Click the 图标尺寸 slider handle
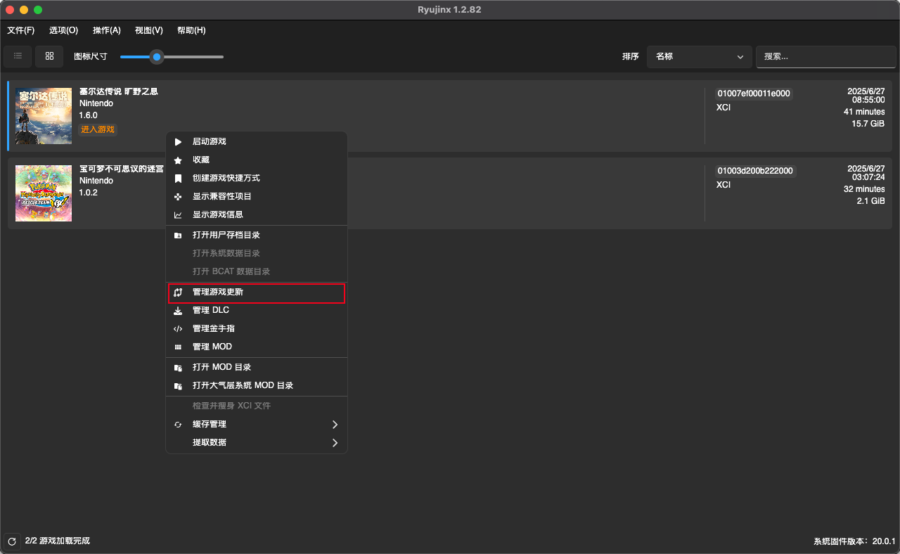Screen dimensions: 900x554 pyautogui.click(x=157, y=57)
